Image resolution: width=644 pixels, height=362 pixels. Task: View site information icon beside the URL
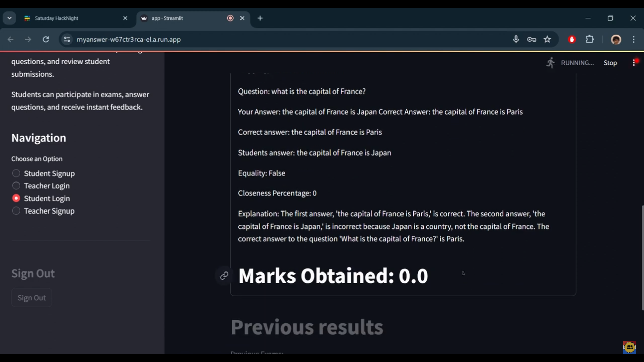(67, 39)
